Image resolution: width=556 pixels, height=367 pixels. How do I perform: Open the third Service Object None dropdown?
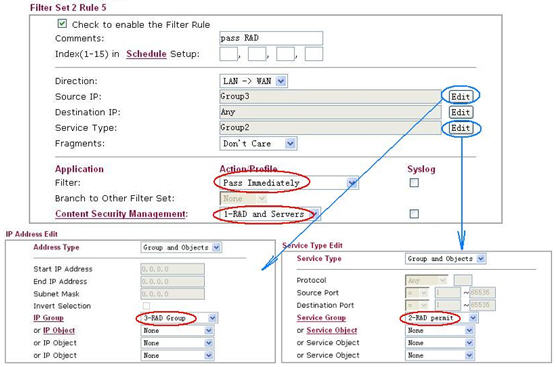click(x=440, y=355)
